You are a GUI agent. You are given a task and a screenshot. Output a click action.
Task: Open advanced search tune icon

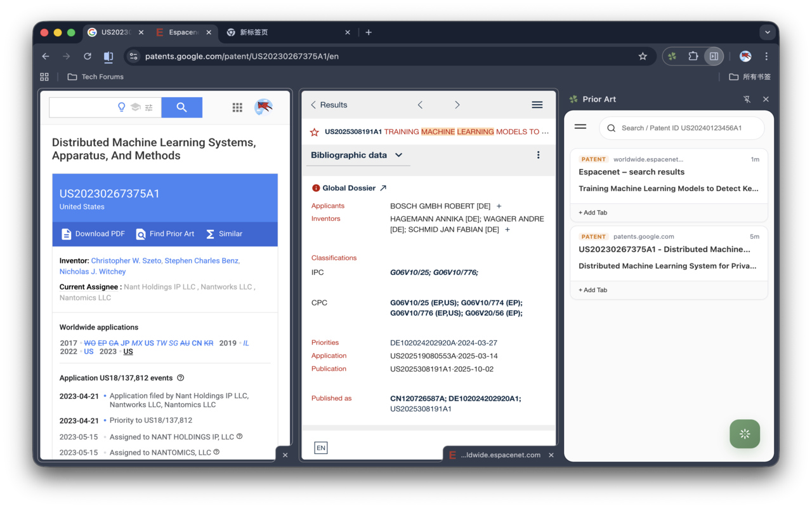pyautogui.click(x=149, y=108)
